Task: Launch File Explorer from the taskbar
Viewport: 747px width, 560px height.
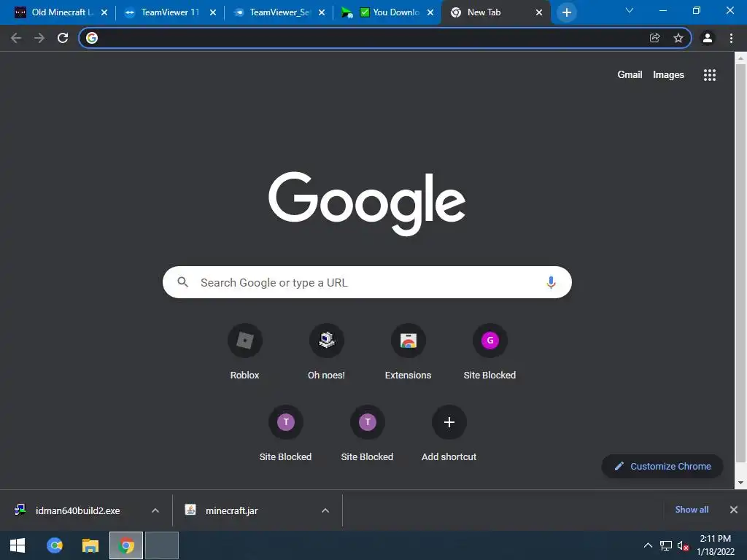Action: (90, 545)
